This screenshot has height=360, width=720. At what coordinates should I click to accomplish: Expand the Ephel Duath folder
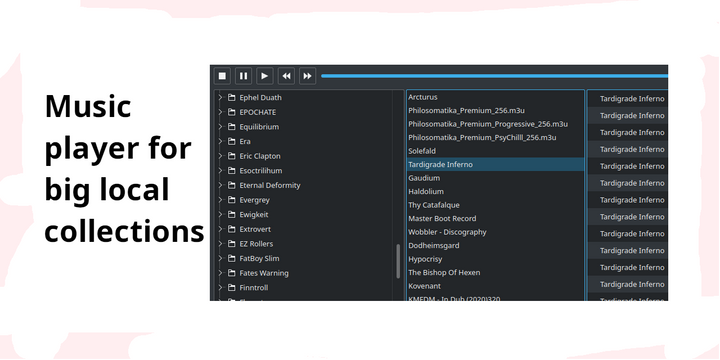[x=220, y=97]
